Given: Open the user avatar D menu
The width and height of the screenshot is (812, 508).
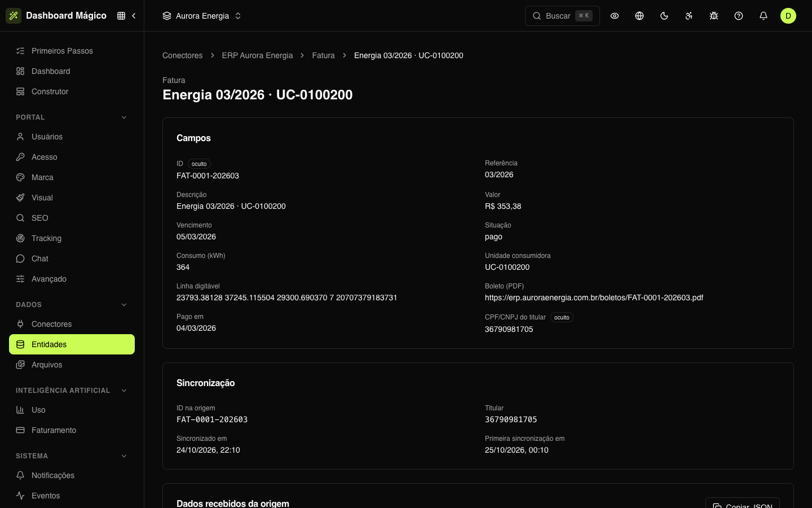Looking at the screenshot, I should click(x=788, y=16).
